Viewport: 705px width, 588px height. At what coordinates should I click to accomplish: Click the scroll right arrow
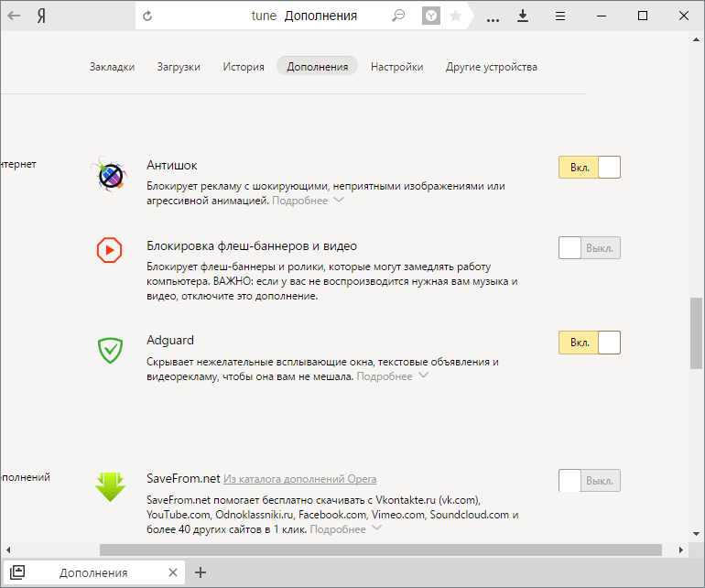click(681, 550)
